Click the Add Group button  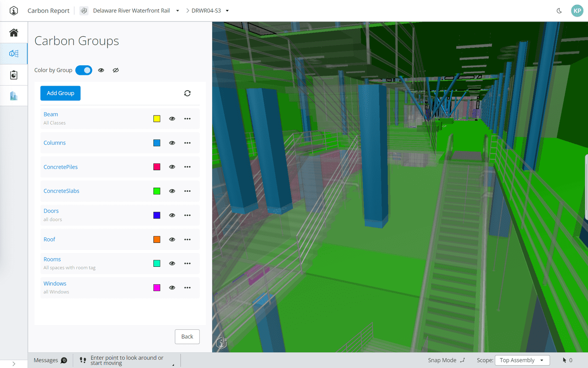[60, 93]
